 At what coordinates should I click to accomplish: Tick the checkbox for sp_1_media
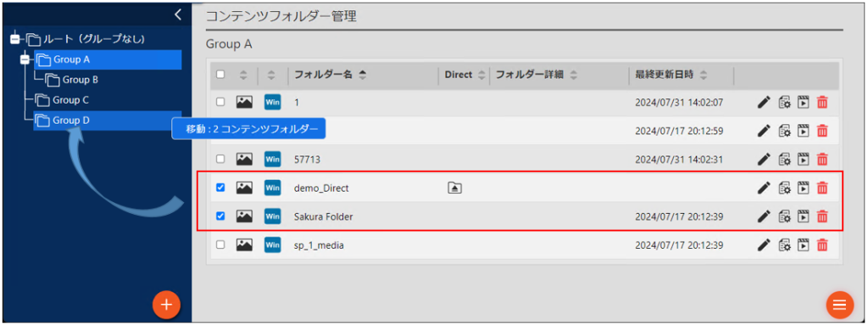(x=220, y=244)
